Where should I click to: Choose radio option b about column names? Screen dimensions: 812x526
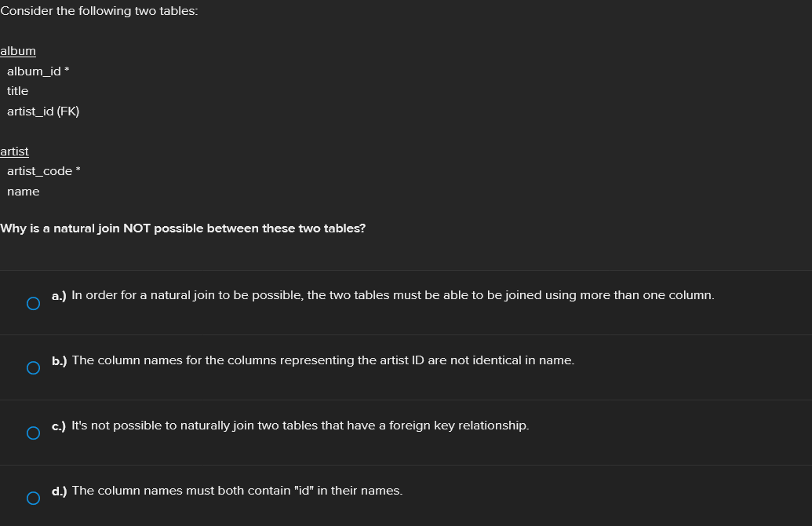tap(32, 368)
